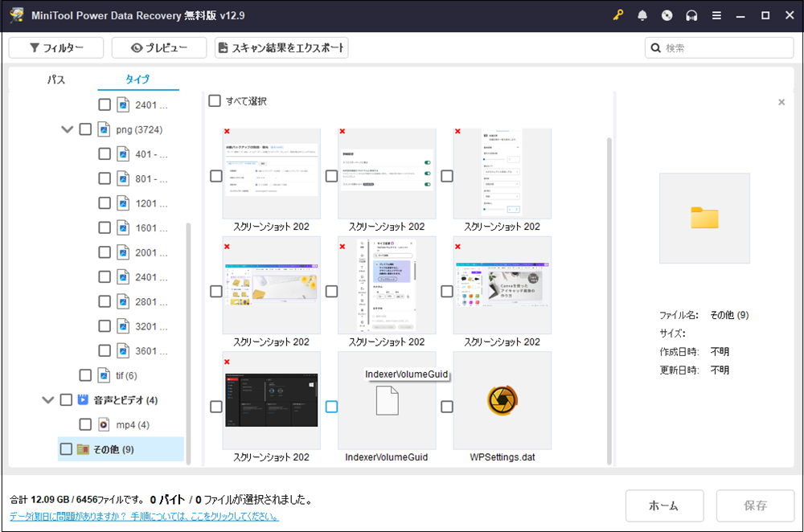
Task: Click the その他 (9) file name text
Action: [729, 315]
